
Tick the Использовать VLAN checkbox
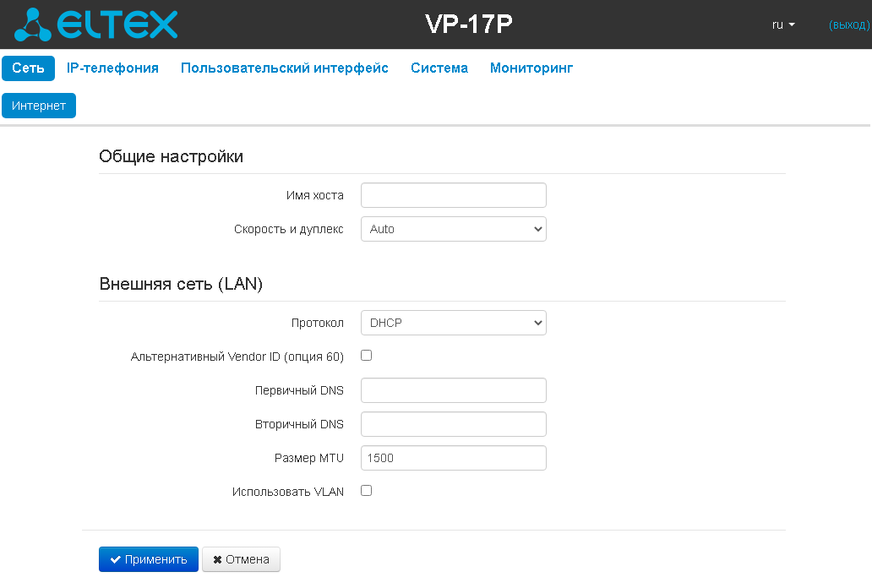pyautogui.click(x=366, y=491)
